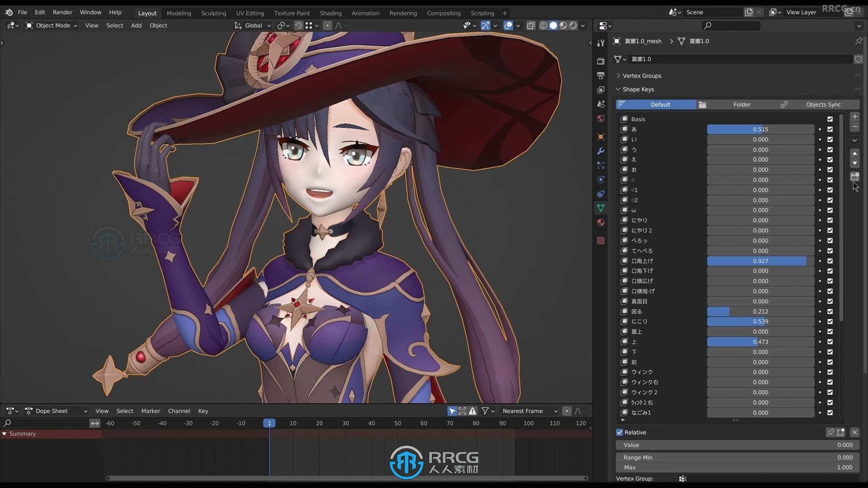Collapse the Shape Keys panel
Viewport: 868px width, 488px height.
point(638,89)
